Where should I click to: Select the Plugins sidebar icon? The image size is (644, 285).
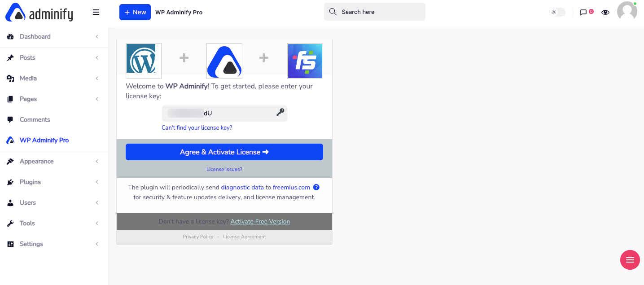pos(10,182)
